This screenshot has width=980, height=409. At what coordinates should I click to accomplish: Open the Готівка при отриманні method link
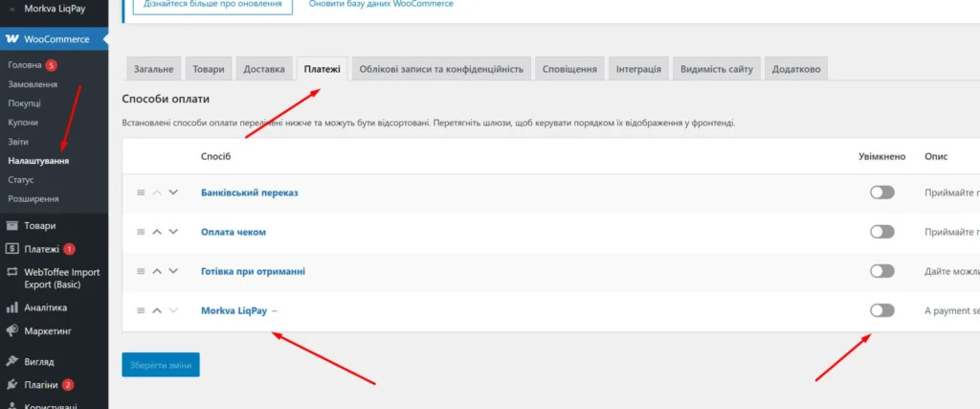253,271
